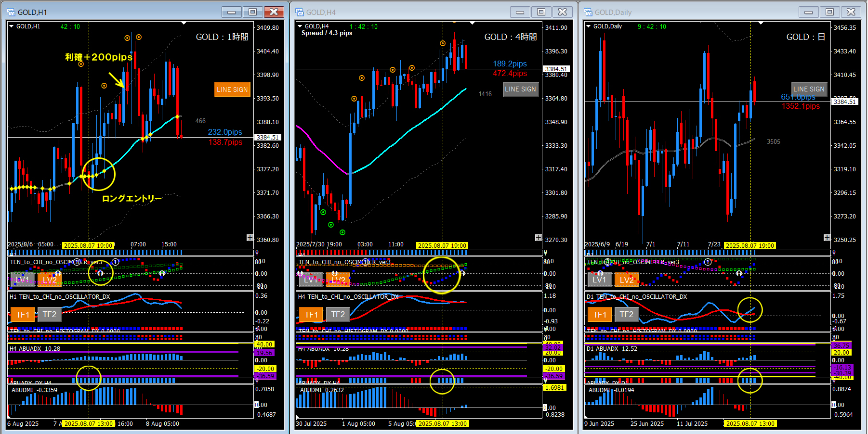Toggle TF2 in the GOLD,H1 chart

pos(50,315)
